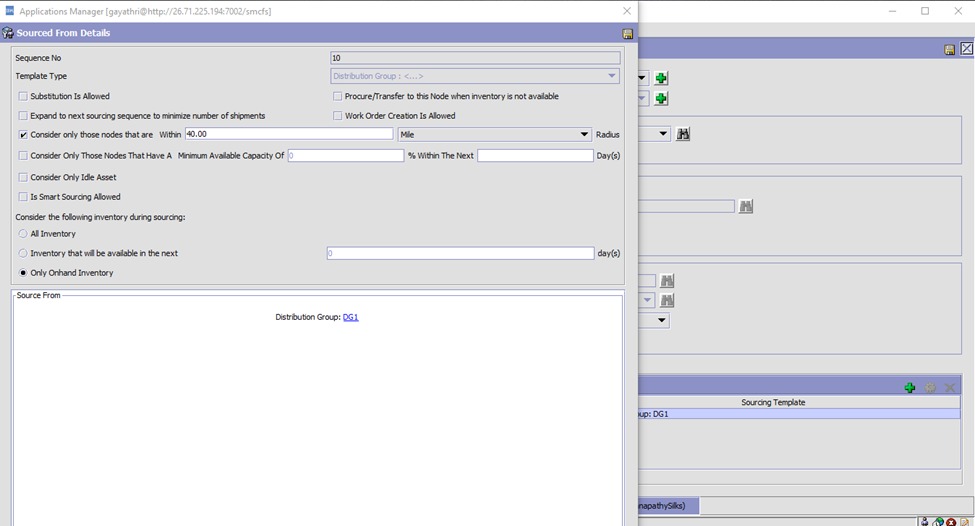Click the topmost green plus icon
975x526 pixels.
click(x=661, y=78)
